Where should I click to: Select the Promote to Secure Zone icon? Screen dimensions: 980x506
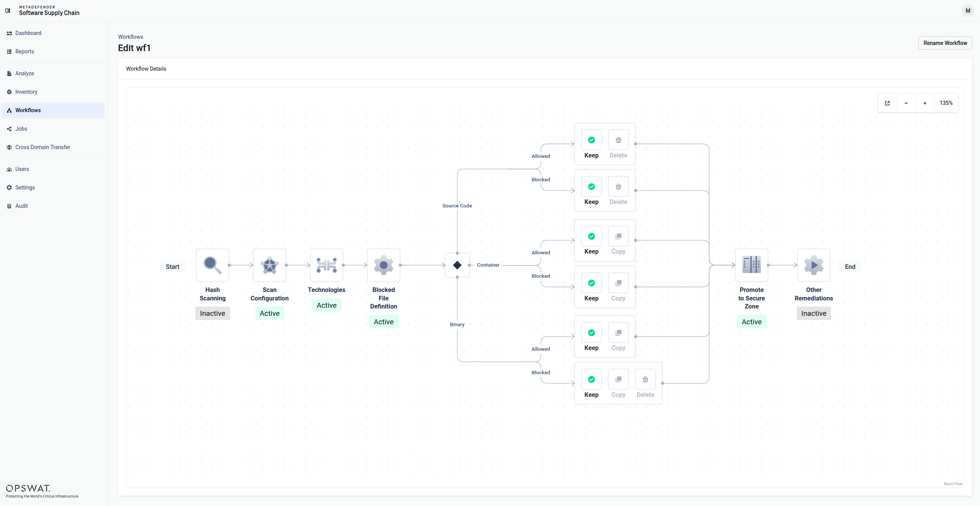pyautogui.click(x=752, y=265)
